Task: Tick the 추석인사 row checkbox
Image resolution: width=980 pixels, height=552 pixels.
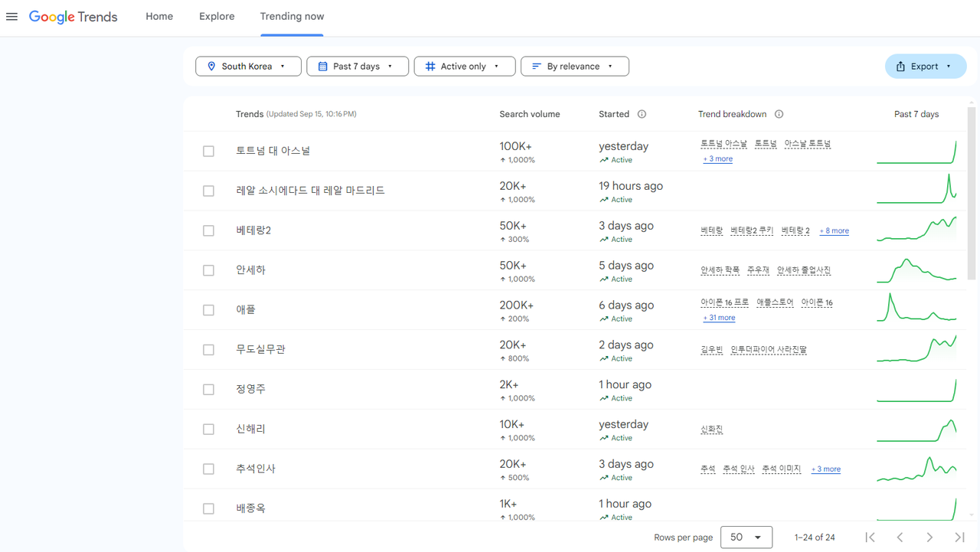Action: pyautogui.click(x=208, y=469)
